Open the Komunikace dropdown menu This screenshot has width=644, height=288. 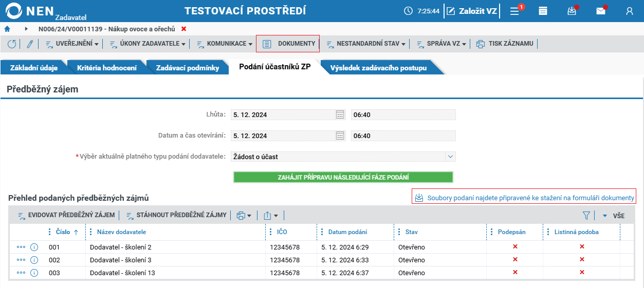[224, 44]
